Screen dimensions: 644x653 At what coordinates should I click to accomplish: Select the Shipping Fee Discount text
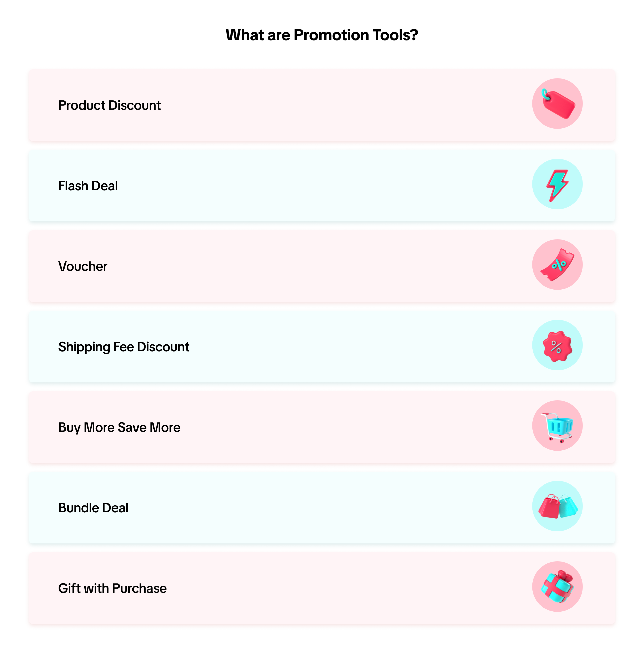[x=124, y=347]
